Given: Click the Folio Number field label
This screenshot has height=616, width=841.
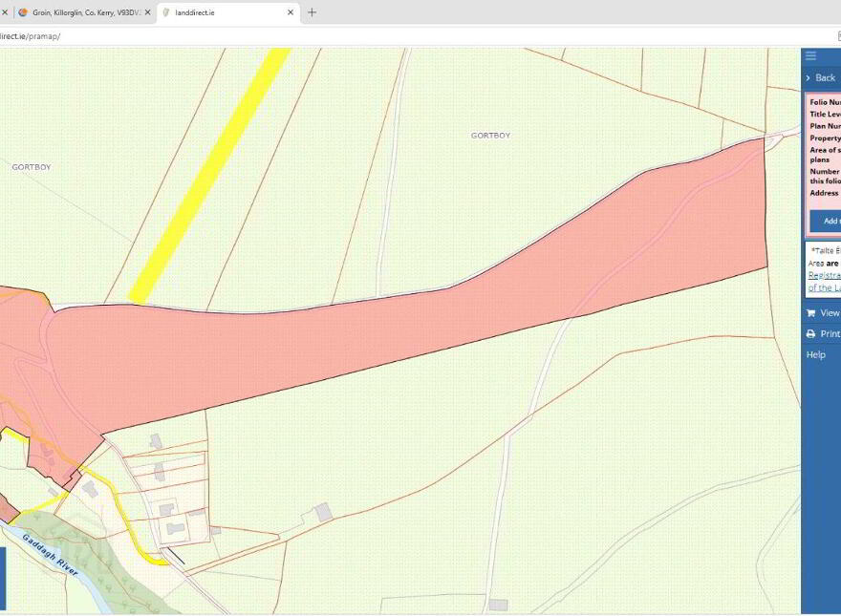Looking at the screenshot, I should [826, 102].
